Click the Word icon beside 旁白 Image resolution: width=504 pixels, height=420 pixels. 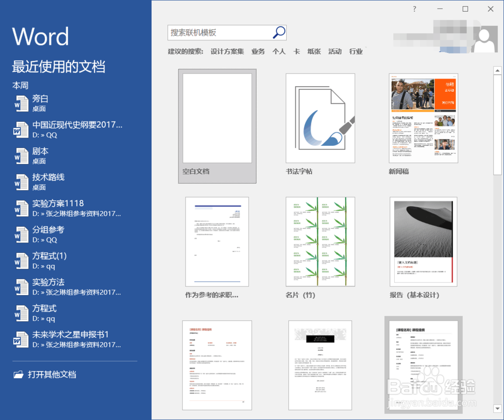point(21,103)
